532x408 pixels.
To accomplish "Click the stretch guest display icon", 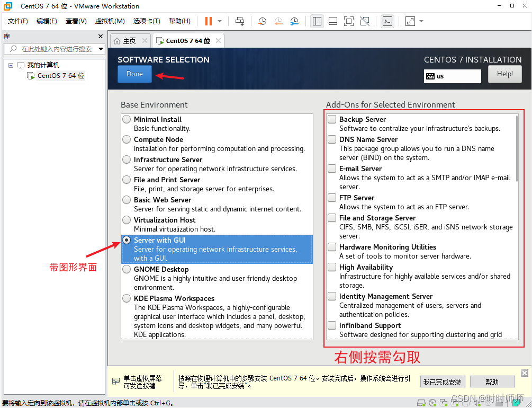I will point(410,21).
